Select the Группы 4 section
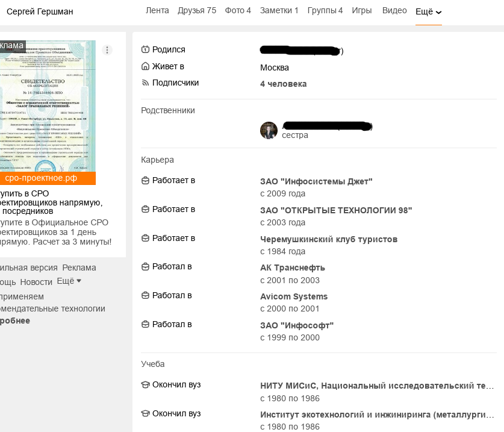The image size is (504, 432). [325, 10]
